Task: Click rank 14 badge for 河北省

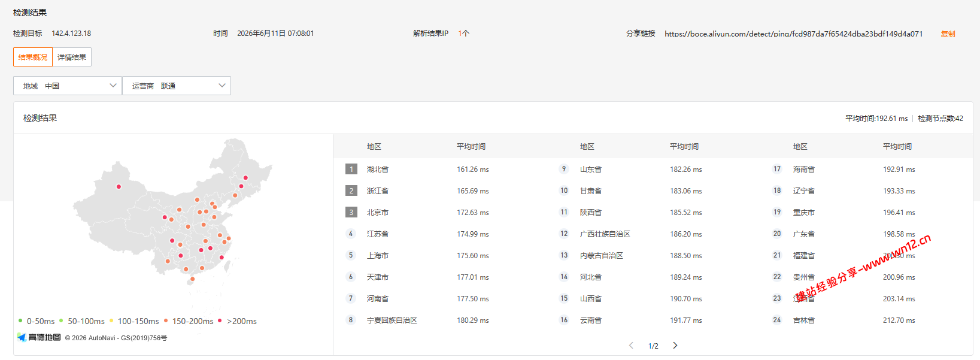Action: 564,277
